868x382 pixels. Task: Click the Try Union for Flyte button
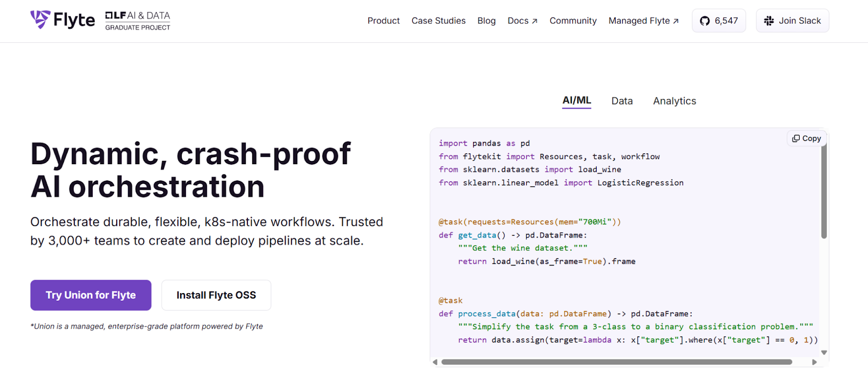pyautogui.click(x=91, y=295)
